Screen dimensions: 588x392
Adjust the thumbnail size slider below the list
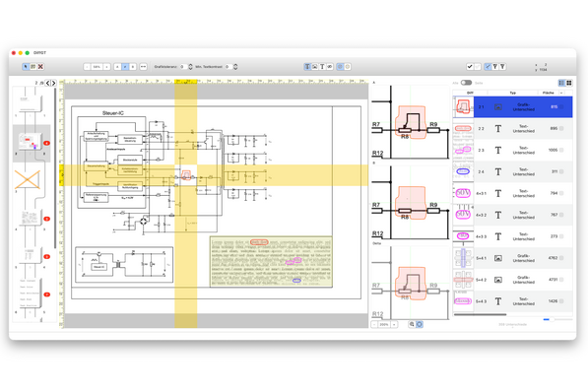557,319
